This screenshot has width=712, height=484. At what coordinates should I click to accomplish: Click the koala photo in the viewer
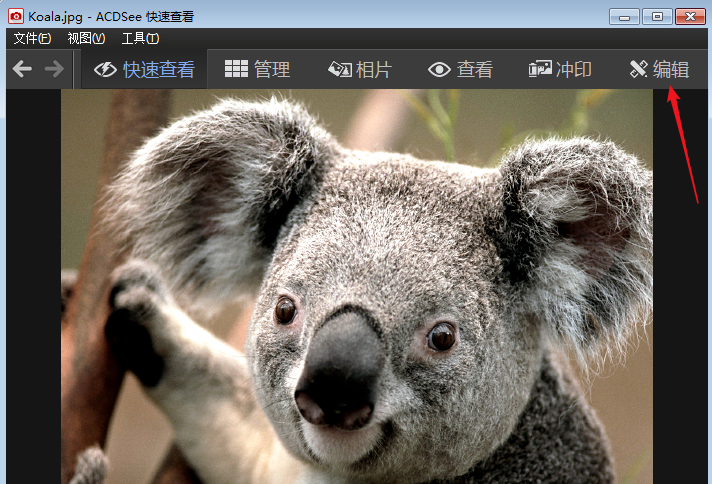coord(356,290)
